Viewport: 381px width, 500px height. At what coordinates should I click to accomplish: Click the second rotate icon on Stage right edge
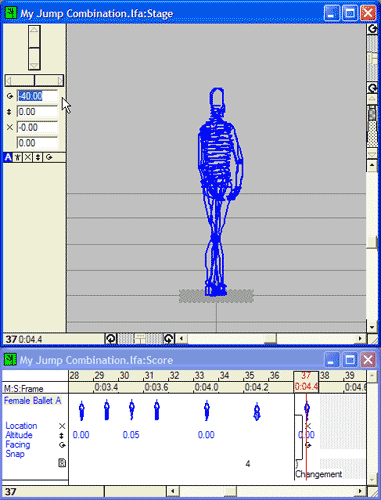(x=372, y=88)
